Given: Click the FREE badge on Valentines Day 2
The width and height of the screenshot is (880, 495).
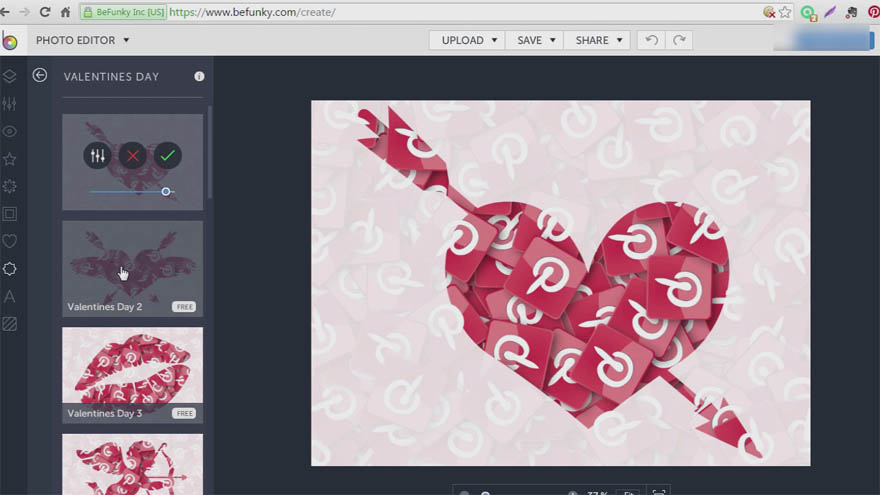Looking at the screenshot, I should pyautogui.click(x=184, y=307).
